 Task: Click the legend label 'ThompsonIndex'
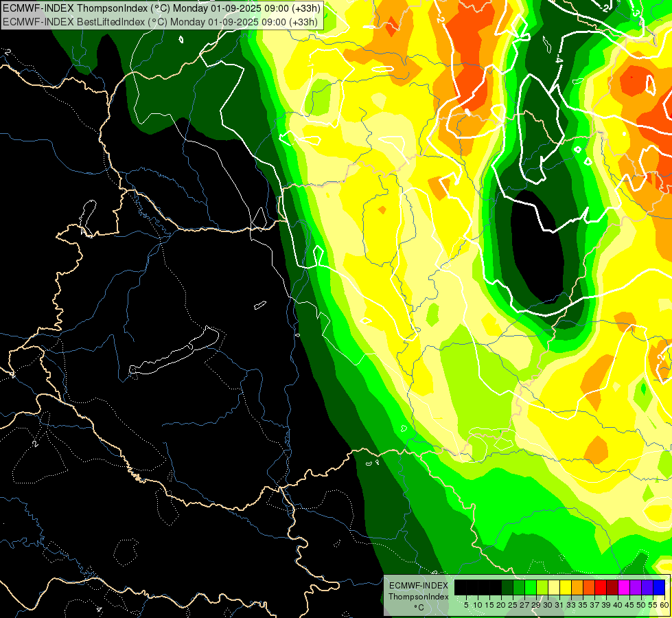point(419,597)
